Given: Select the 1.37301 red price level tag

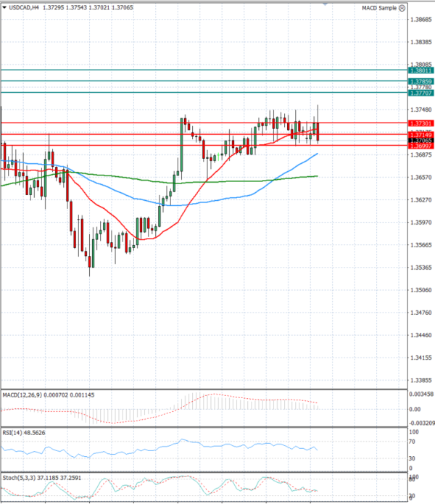Looking at the screenshot, I should [x=421, y=123].
